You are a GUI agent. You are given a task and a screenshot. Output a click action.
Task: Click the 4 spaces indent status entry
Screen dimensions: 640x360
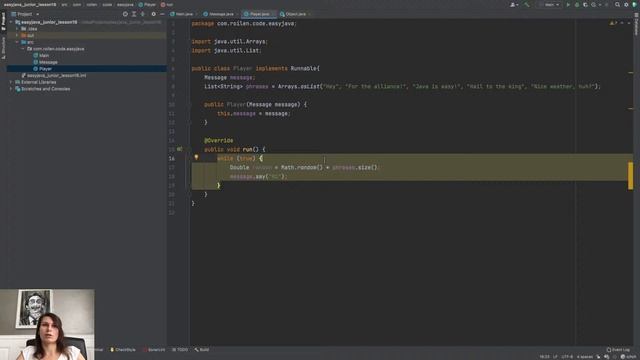584,357
